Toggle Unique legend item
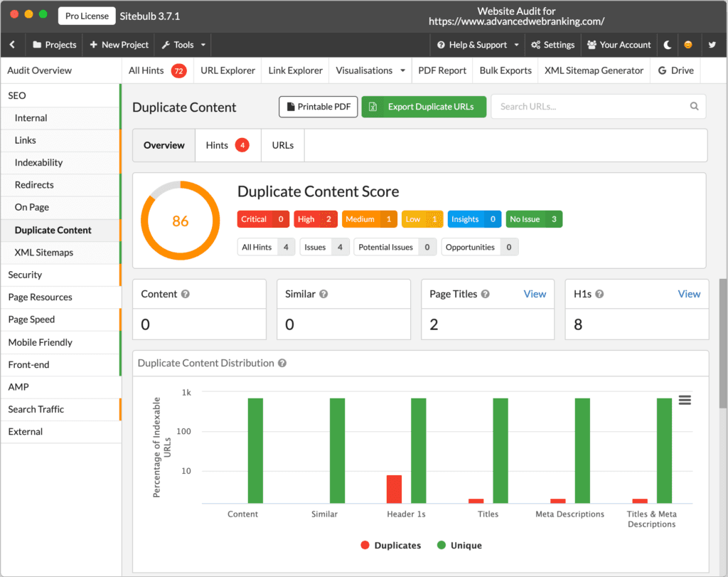This screenshot has width=728, height=577. (x=460, y=546)
